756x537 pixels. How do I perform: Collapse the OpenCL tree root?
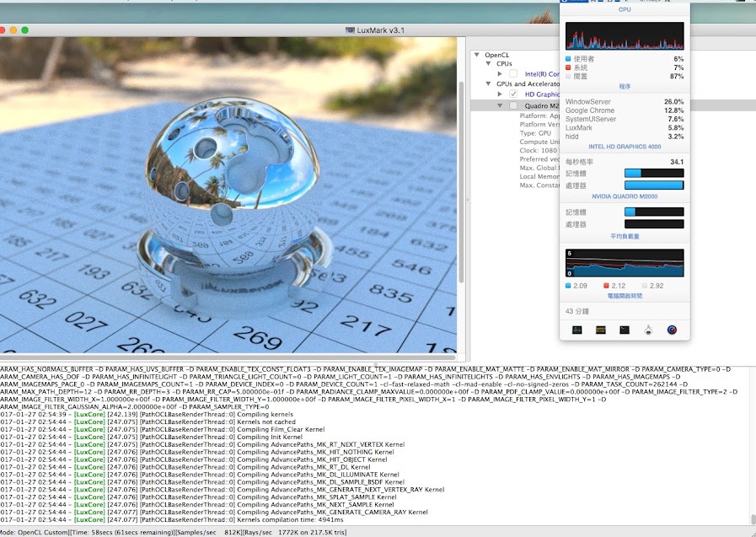point(477,55)
